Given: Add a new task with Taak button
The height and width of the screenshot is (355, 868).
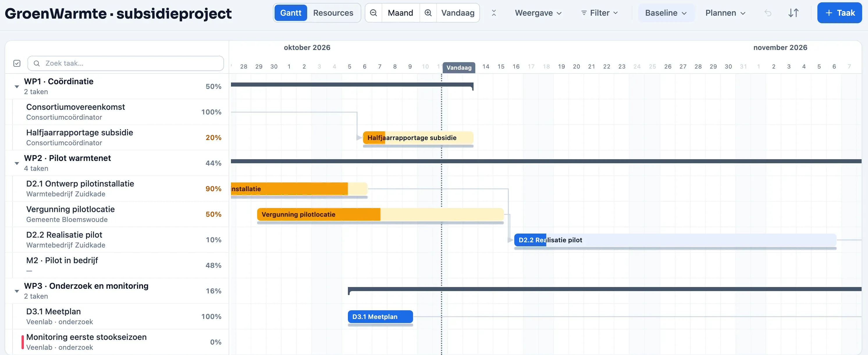Looking at the screenshot, I should pyautogui.click(x=839, y=13).
